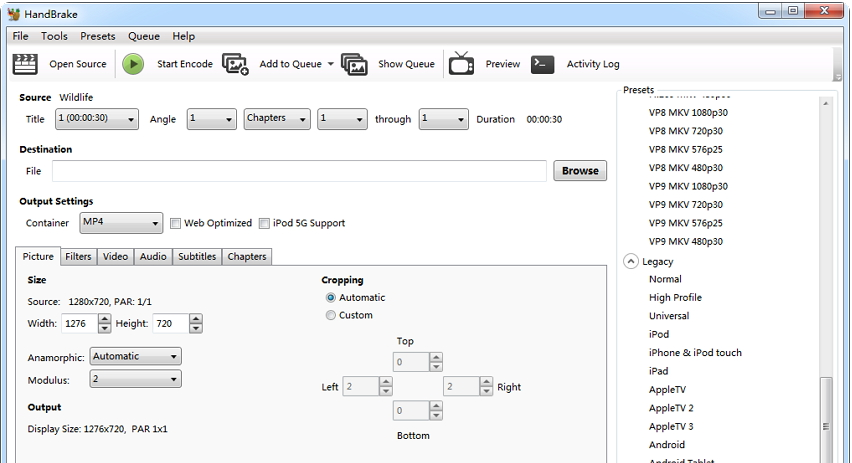The width and height of the screenshot is (852, 463).
Task: Select the VP9 MKV 480p30 preset
Action: [x=686, y=241]
